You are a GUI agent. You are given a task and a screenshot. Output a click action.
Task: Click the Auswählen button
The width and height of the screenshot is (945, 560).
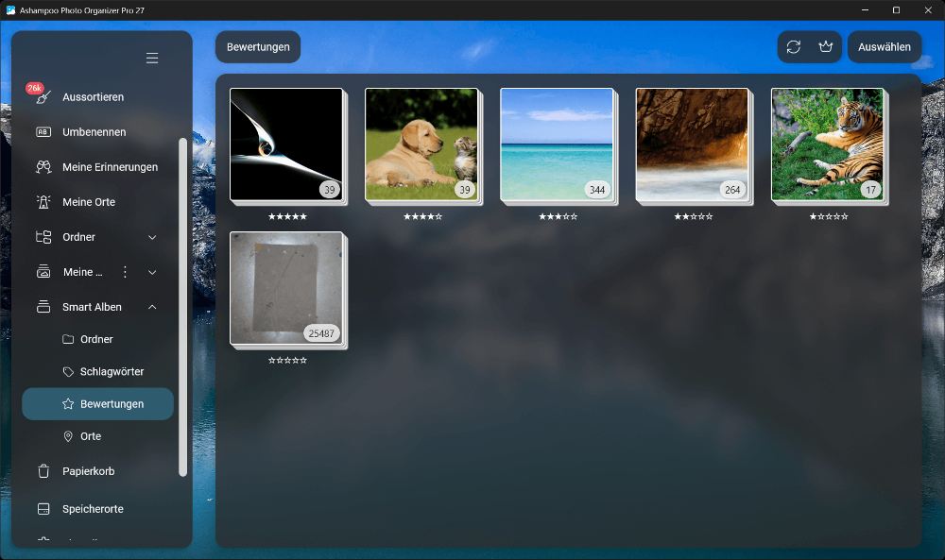tap(885, 47)
